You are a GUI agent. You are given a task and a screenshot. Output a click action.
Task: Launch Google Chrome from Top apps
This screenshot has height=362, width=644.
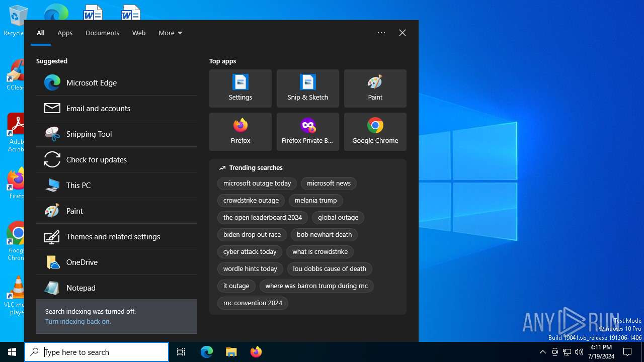coord(375,132)
